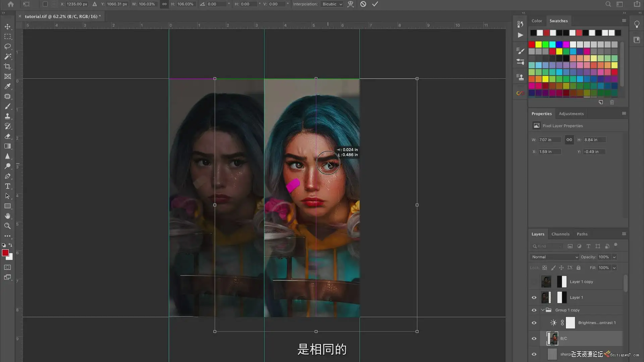The width and height of the screenshot is (644, 362).
Task: Show the Layer 1 copy layer
Action: coord(534,282)
